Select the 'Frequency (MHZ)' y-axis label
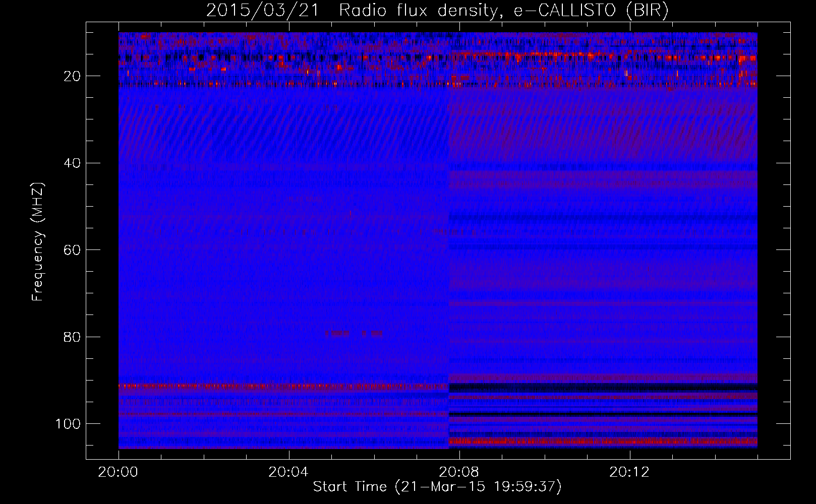 38,242
